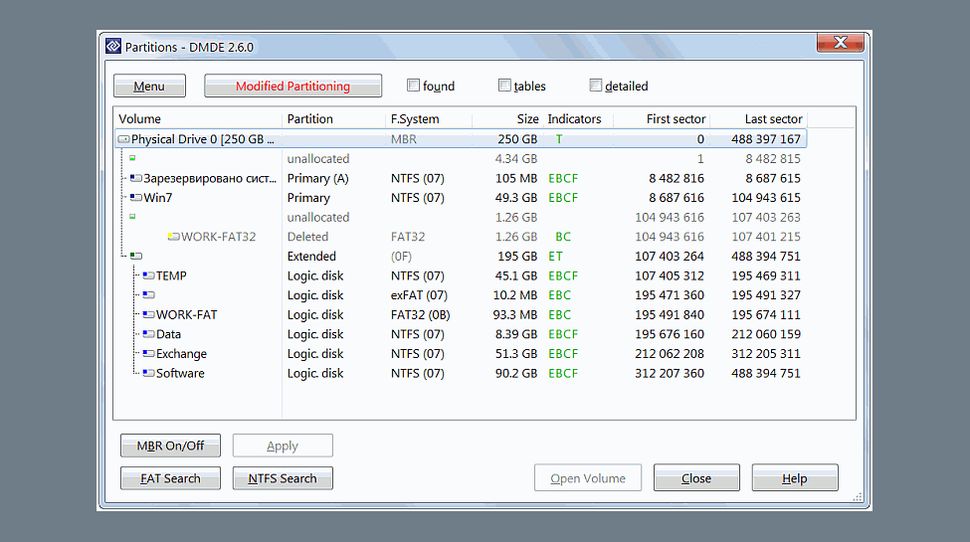Image resolution: width=970 pixels, height=542 pixels.
Task: Enable the detailed checkbox
Action: tap(595, 85)
